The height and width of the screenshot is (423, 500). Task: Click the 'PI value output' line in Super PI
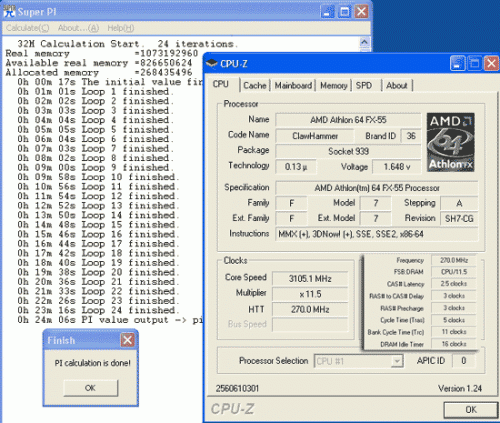[x=110, y=320]
